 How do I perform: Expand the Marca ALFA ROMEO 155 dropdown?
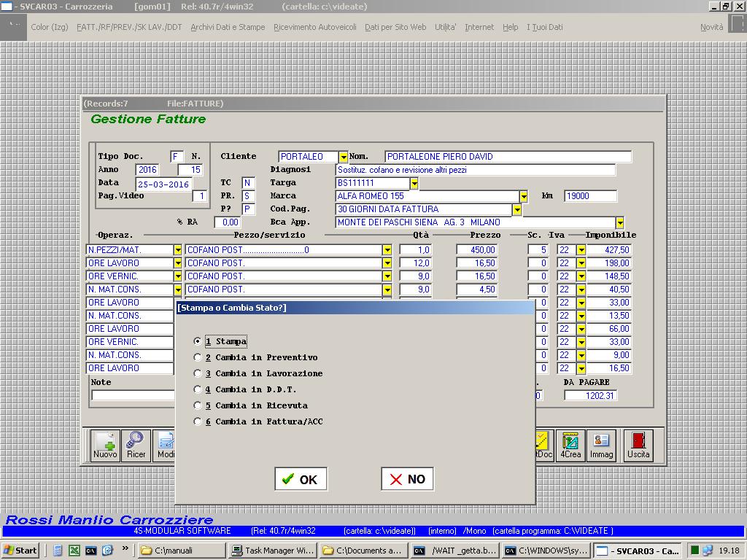(x=524, y=196)
